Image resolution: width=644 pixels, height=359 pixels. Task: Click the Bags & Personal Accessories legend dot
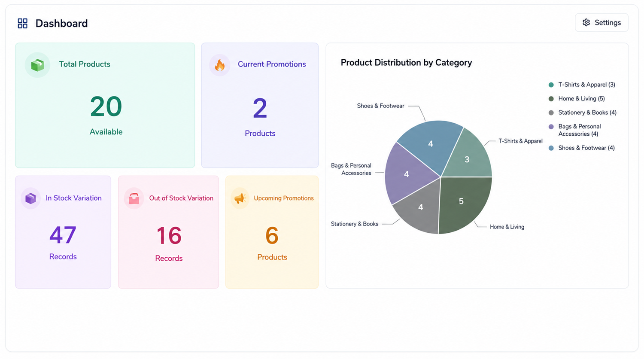click(551, 127)
